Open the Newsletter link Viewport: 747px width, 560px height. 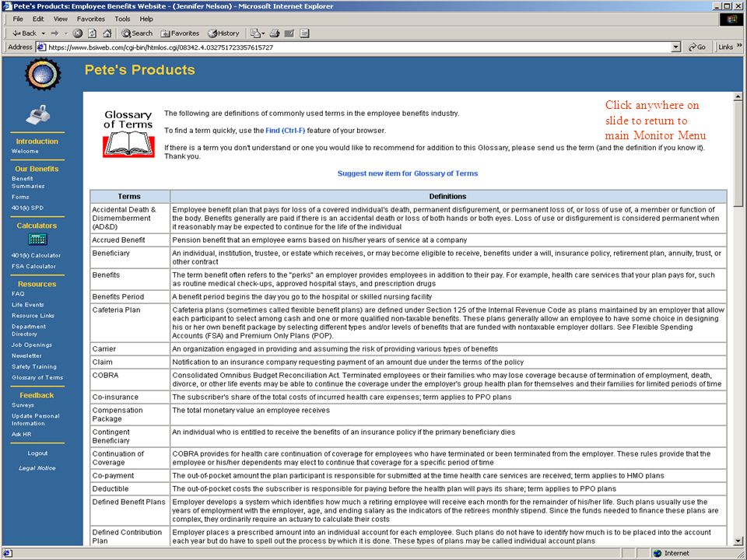pos(26,355)
